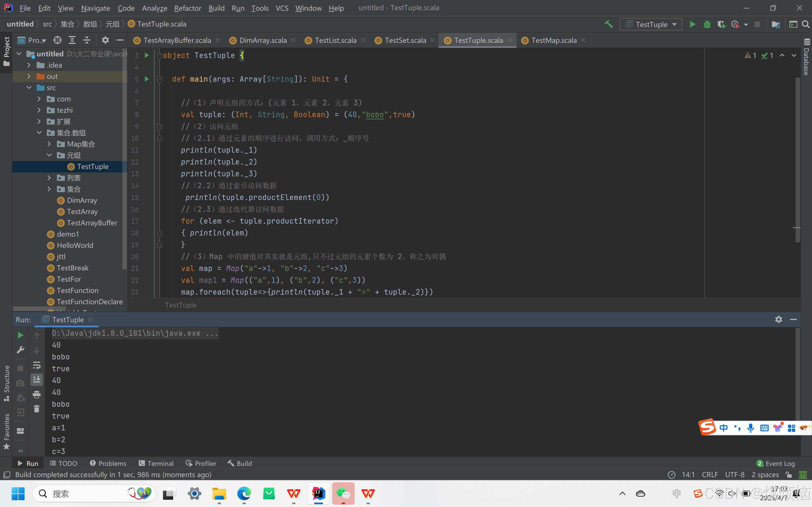Click the print icon in Run console
The width and height of the screenshot is (812, 507).
coord(37,394)
